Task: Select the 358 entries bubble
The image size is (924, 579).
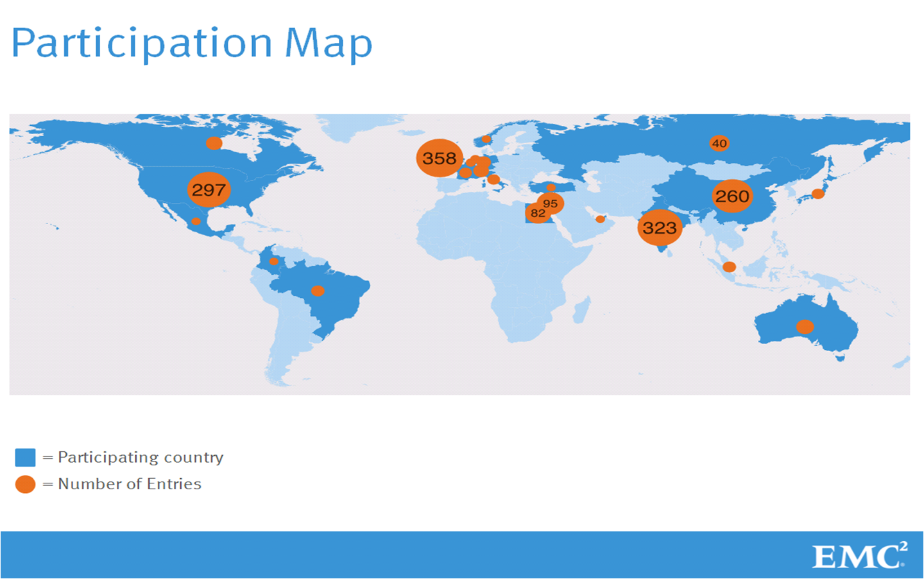Action: tap(440, 158)
